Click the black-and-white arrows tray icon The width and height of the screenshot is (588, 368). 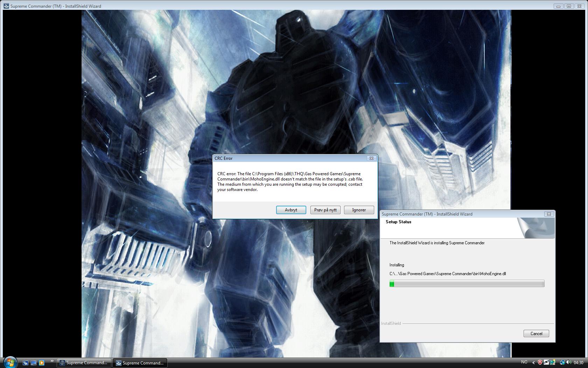[x=546, y=363]
